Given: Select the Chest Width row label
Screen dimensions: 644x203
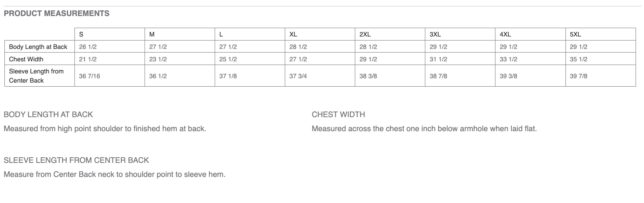Looking at the screenshot, I should click(26, 59).
